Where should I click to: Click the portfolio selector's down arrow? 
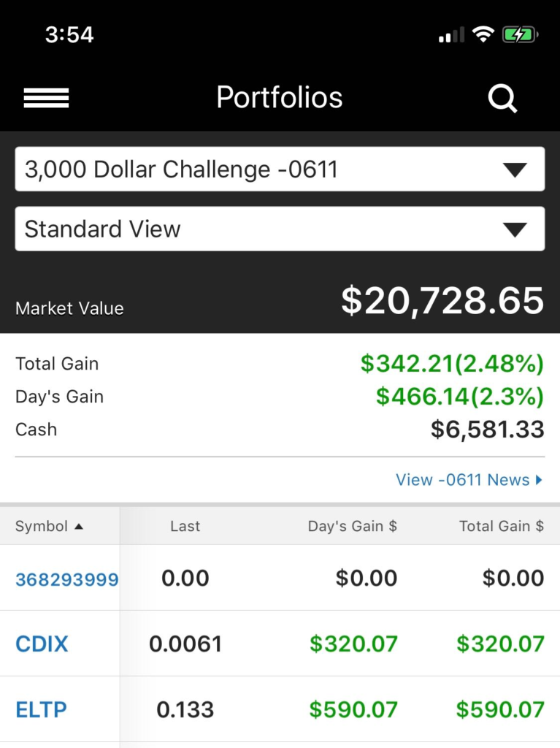(515, 169)
